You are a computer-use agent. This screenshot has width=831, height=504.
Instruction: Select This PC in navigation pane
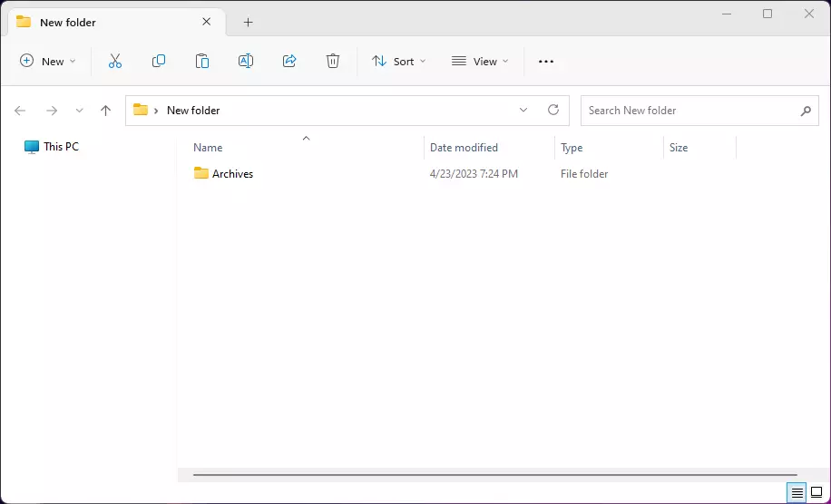[61, 146]
